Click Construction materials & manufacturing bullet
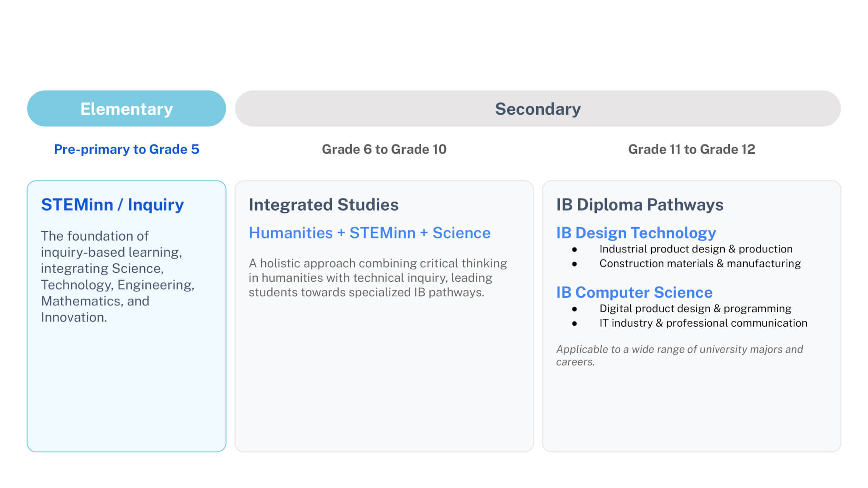868x488 pixels. 700,263
